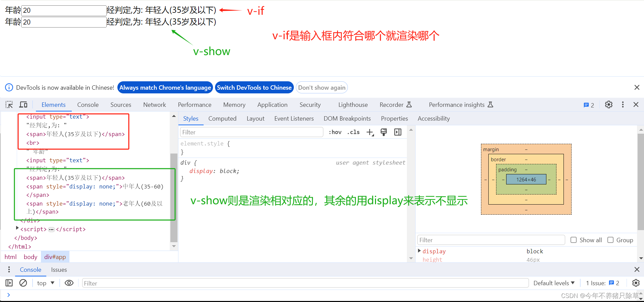
Task: Click Don't show again
Action: click(x=322, y=88)
